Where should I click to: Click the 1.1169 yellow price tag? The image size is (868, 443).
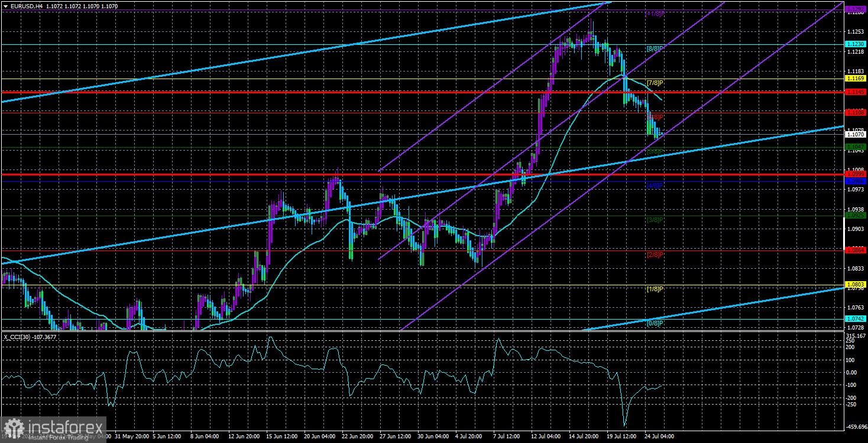[856, 79]
